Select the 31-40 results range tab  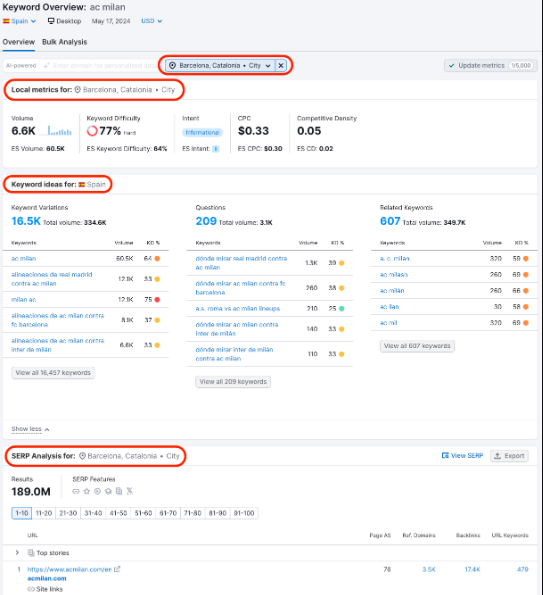pos(93,513)
